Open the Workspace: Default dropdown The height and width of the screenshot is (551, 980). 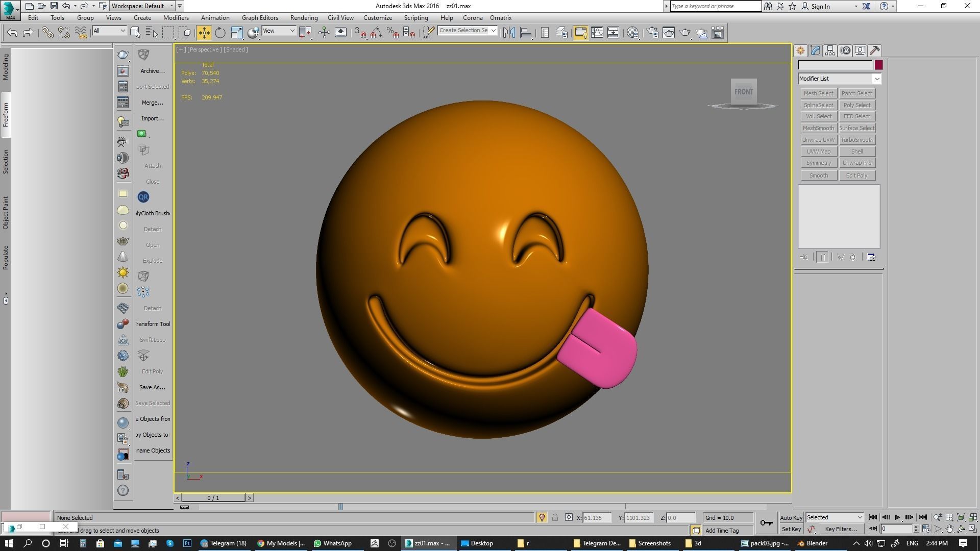pos(142,6)
